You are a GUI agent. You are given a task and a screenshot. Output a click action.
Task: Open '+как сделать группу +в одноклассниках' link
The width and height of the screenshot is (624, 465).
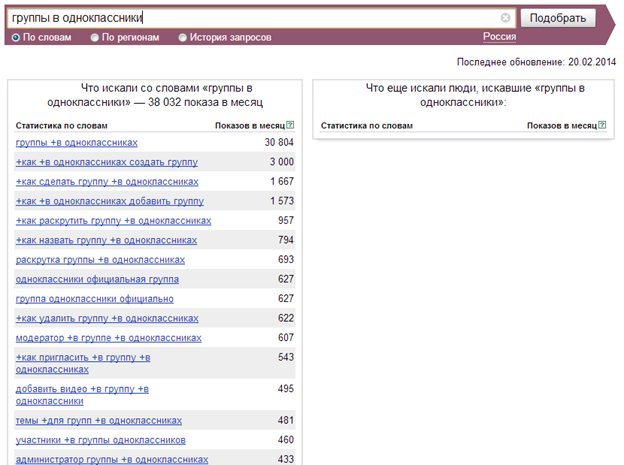pyautogui.click(x=107, y=182)
